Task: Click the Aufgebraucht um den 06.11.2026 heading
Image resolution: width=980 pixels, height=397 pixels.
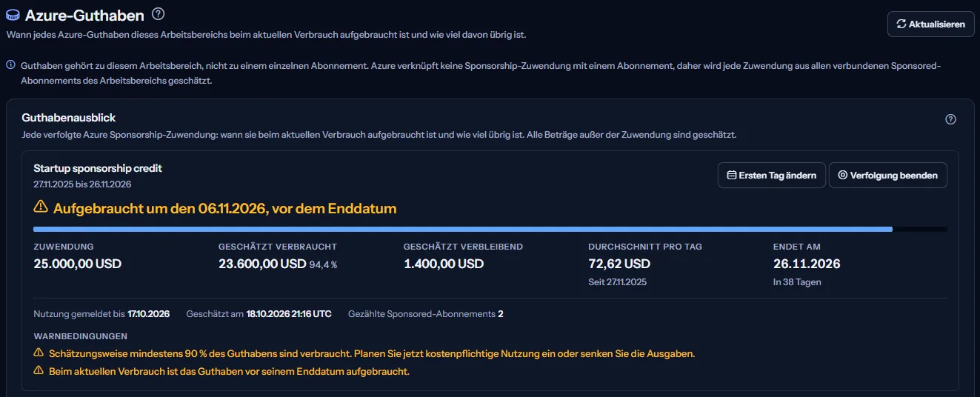Action: click(x=224, y=209)
